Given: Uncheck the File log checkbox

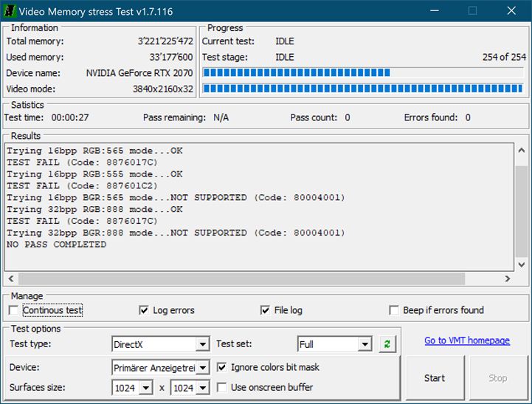Looking at the screenshot, I should point(265,310).
